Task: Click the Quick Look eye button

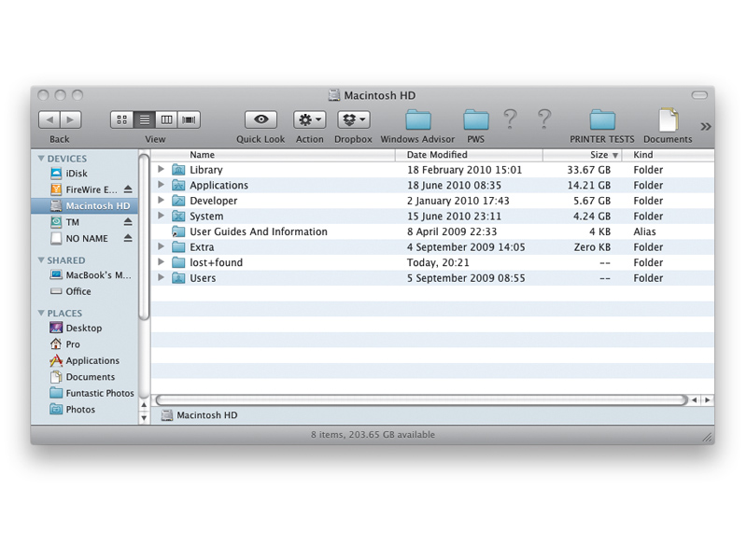Action: tap(261, 119)
